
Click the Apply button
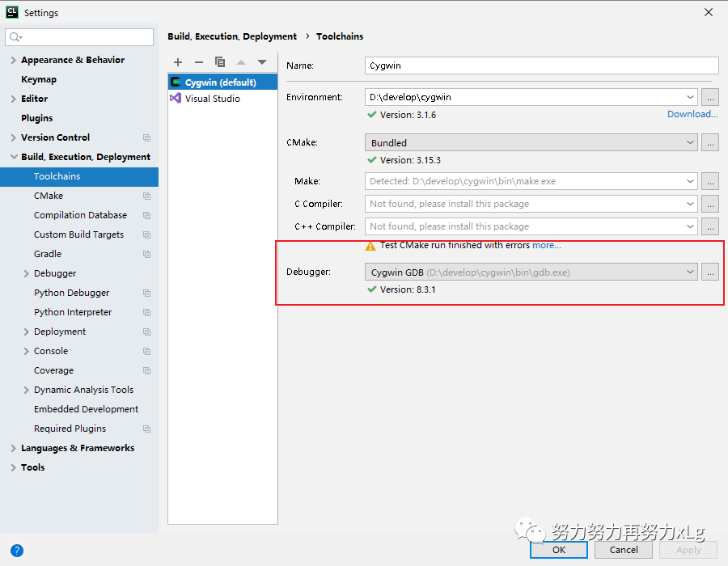tap(688, 550)
